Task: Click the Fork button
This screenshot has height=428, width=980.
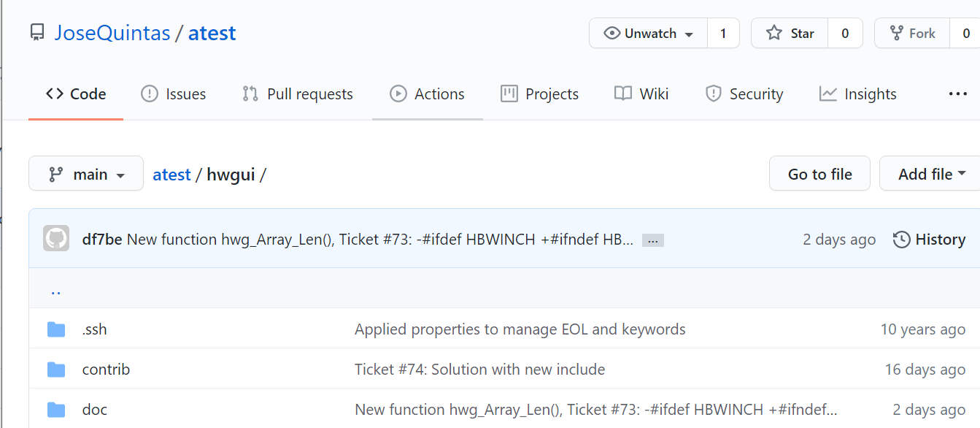Action: pos(912,34)
